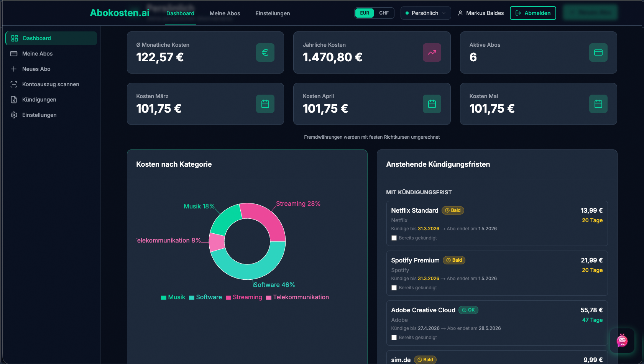Expand the Persönlich profile dropdown
This screenshot has height=364, width=644.
[426, 13]
